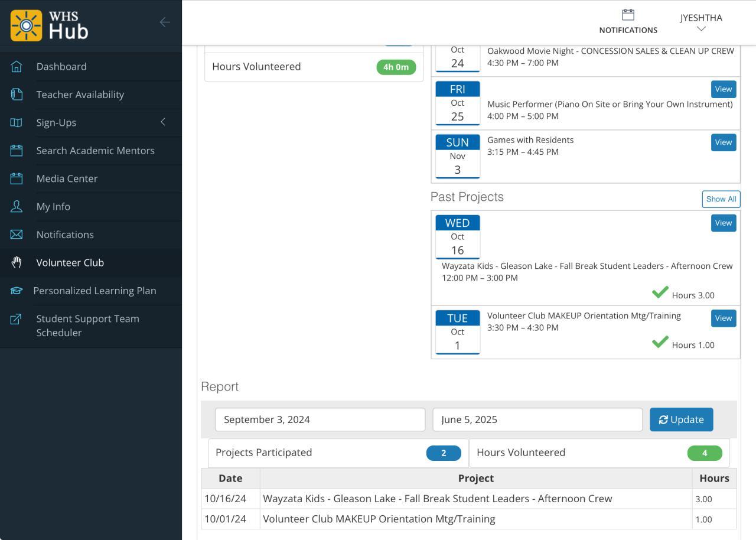View the Games with Residents project

tap(724, 142)
